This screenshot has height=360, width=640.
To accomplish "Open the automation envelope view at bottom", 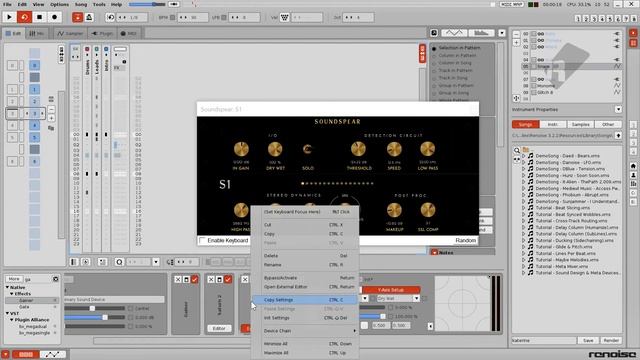I will [x=53, y=354].
